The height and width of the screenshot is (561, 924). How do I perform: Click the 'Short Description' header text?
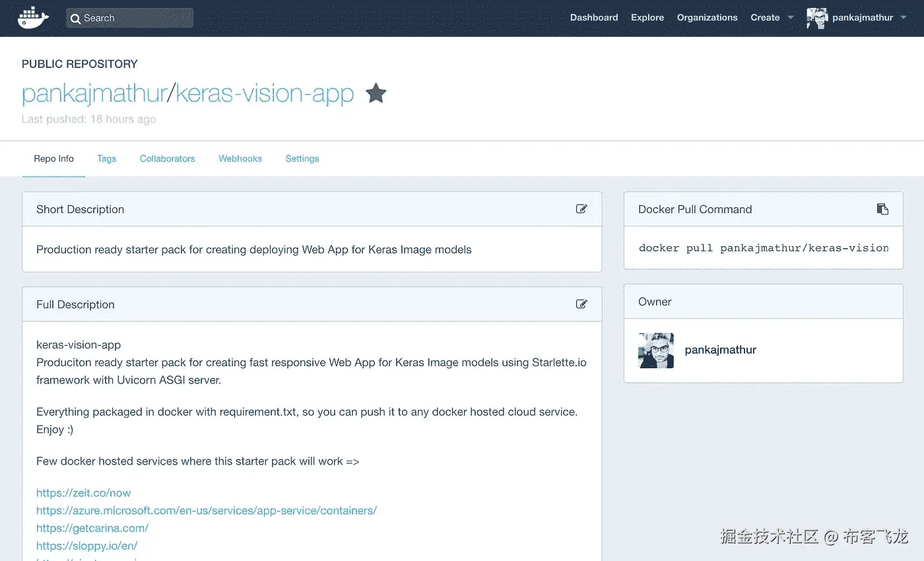81,209
